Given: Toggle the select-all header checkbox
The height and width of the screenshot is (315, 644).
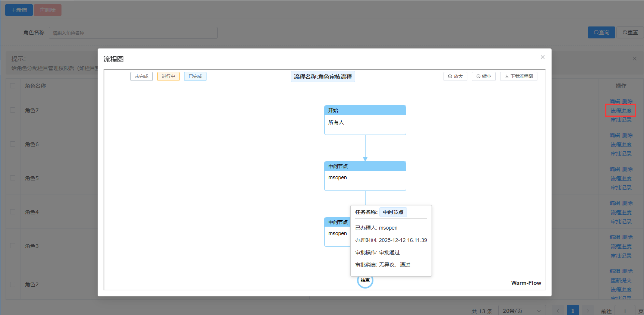Looking at the screenshot, I should tap(13, 86).
